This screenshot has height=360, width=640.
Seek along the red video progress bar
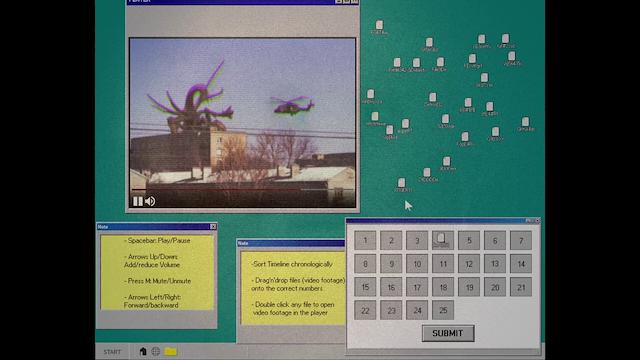pos(242,189)
